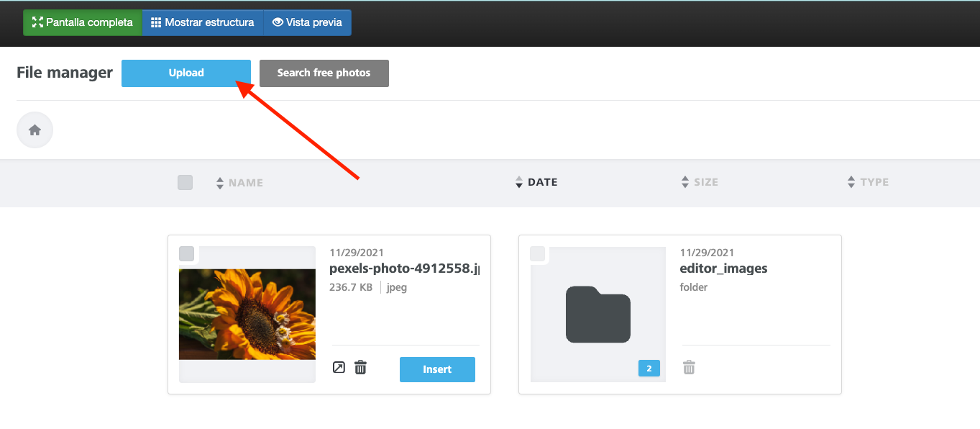This screenshot has width=980, height=429.
Task: Click the home folder icon
Action: tap(35, 130)
